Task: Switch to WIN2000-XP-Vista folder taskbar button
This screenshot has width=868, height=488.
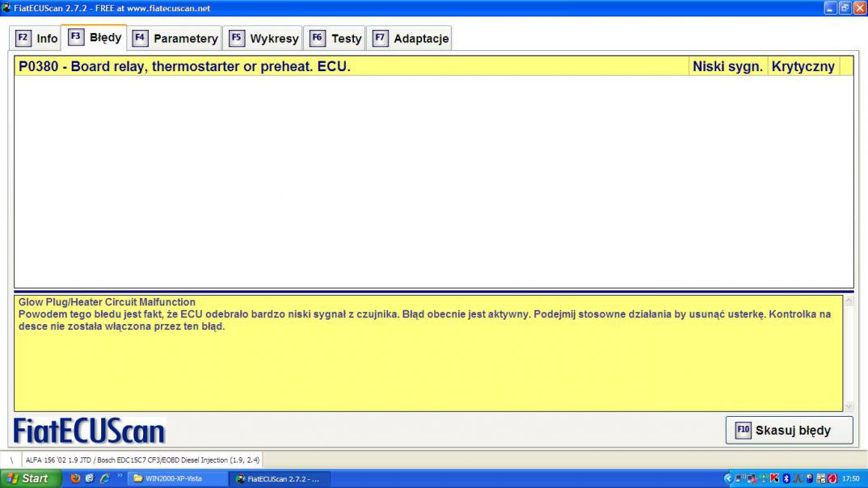Action: point(177,478)
